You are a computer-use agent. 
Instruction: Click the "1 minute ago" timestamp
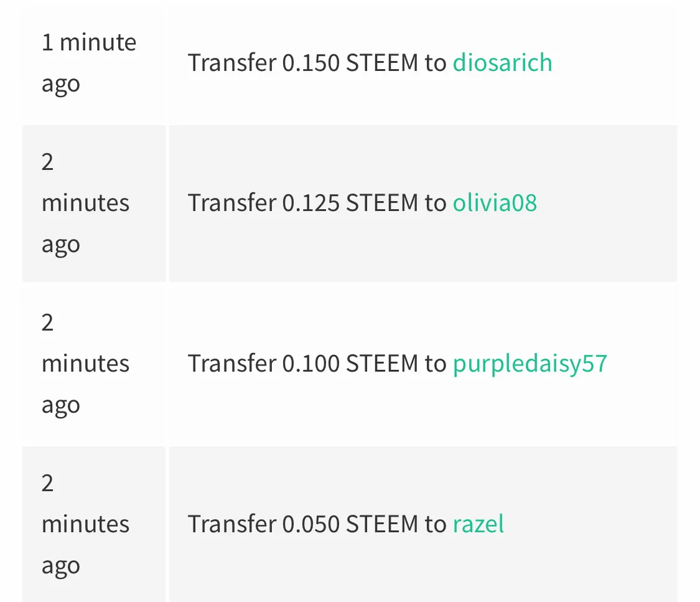89,63
